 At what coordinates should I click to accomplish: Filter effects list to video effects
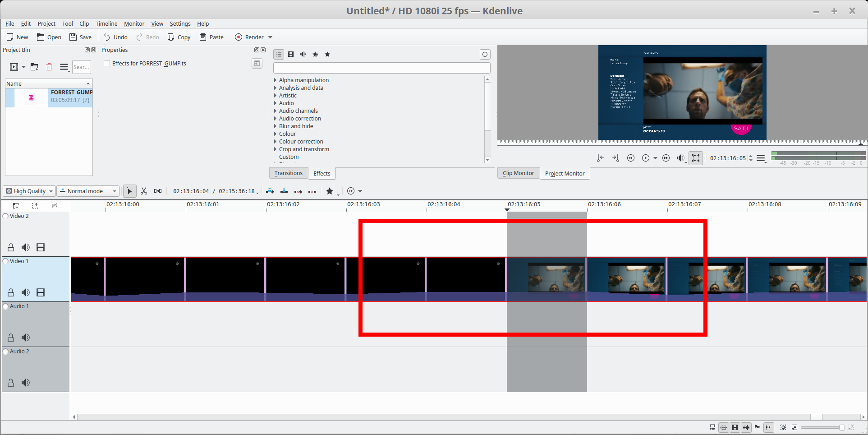pyautogui.click(x=291, y=54)
